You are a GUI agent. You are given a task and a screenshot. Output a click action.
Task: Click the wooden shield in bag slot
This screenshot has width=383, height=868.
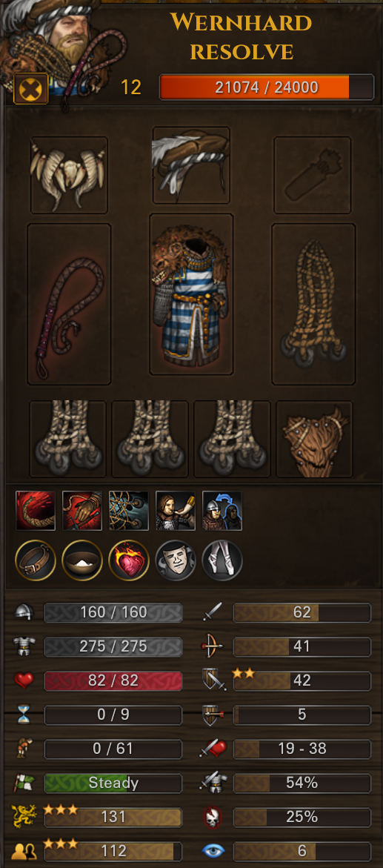coord(314,439)
